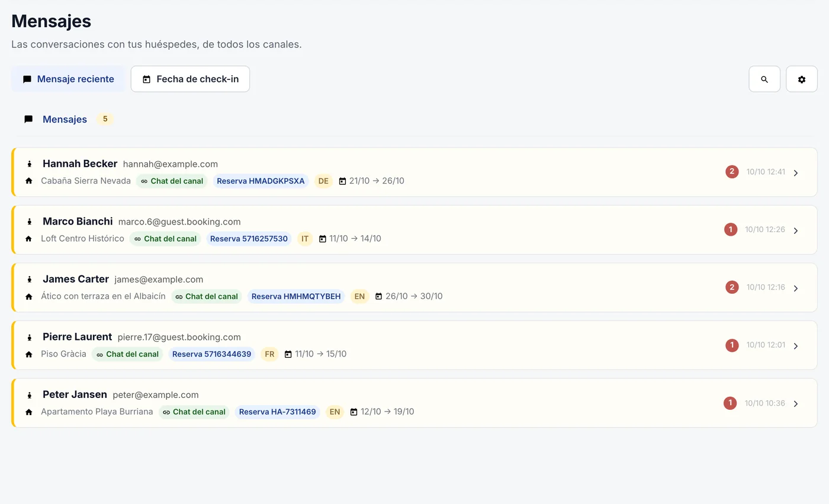Click the house icon by Apartamento Playa Burriana

pos(29,412)
